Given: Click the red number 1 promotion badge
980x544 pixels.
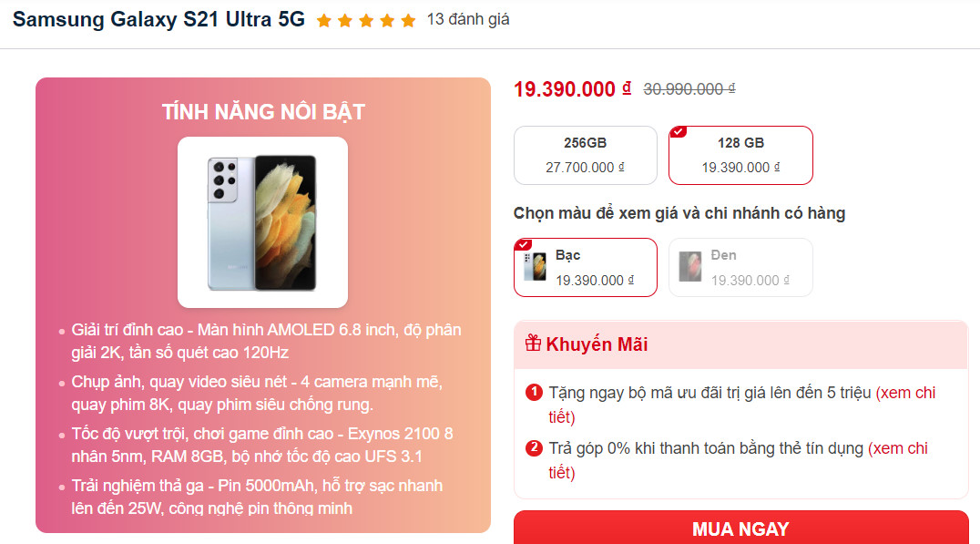Looking at the screenshot, I should (534, 393).
